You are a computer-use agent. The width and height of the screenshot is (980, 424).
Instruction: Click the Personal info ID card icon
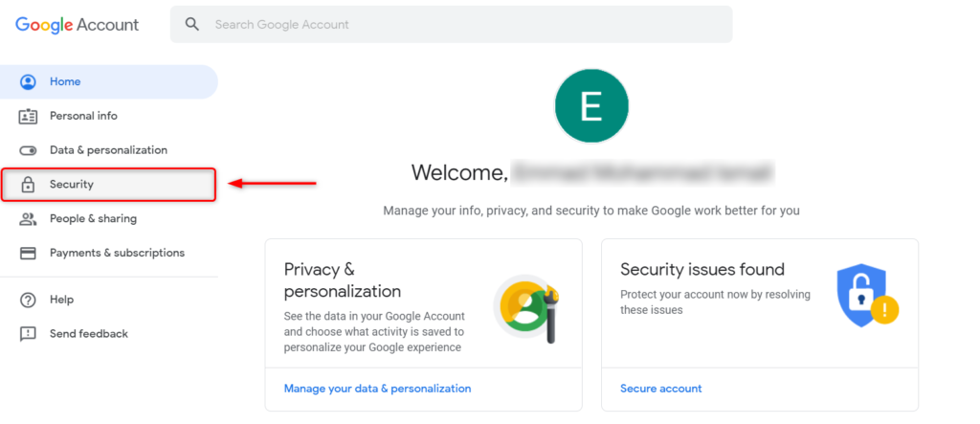(28, 117)
